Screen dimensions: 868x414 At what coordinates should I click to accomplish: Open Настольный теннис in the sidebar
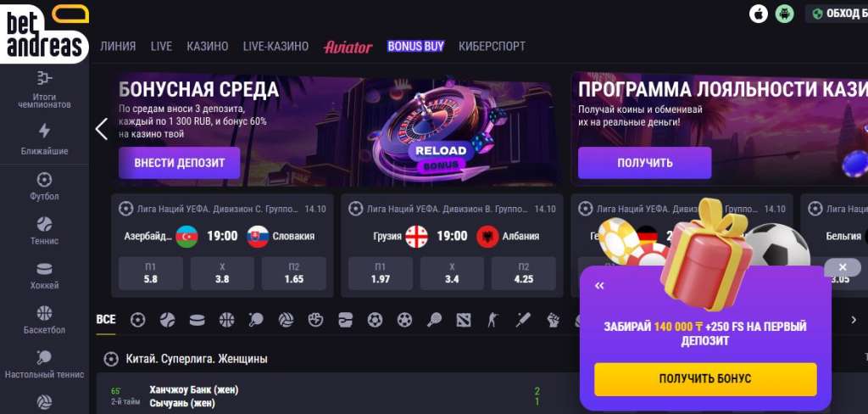pyautogui.click(x=44, y=365)
